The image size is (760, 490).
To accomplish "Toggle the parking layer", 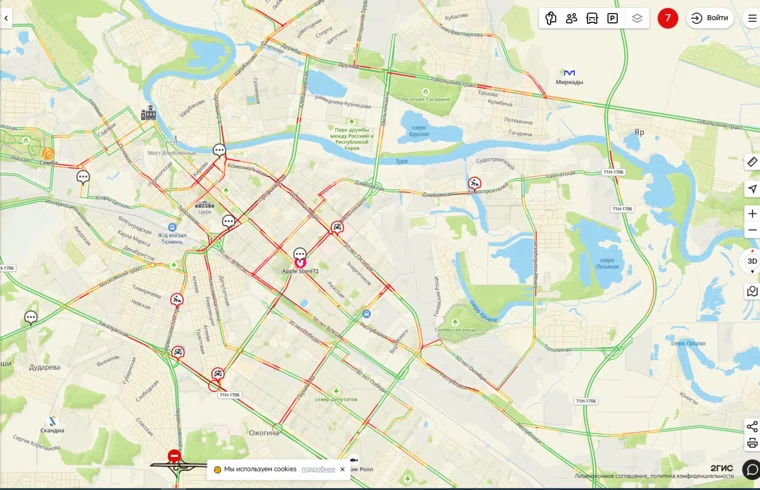I will [x=613, y=18].
